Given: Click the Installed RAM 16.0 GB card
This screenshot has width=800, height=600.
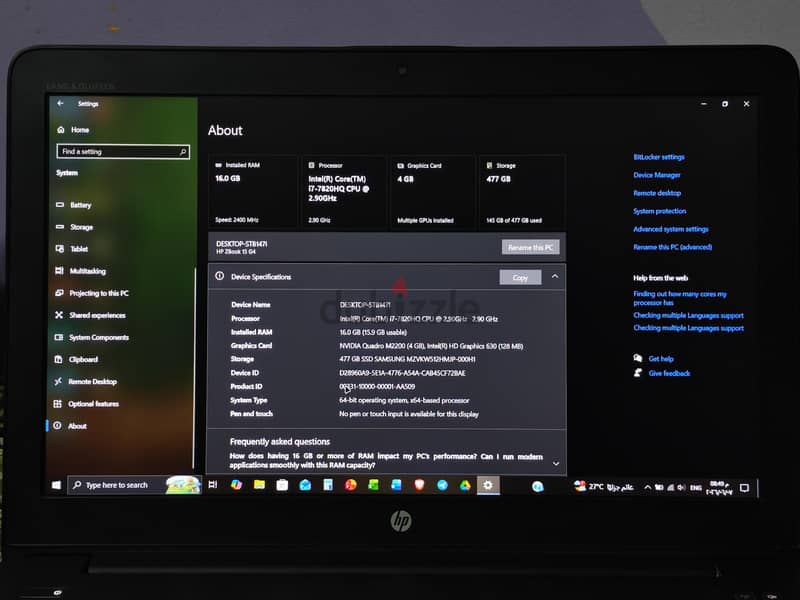Looking at the screenshot, I should (x=253, y=192).
